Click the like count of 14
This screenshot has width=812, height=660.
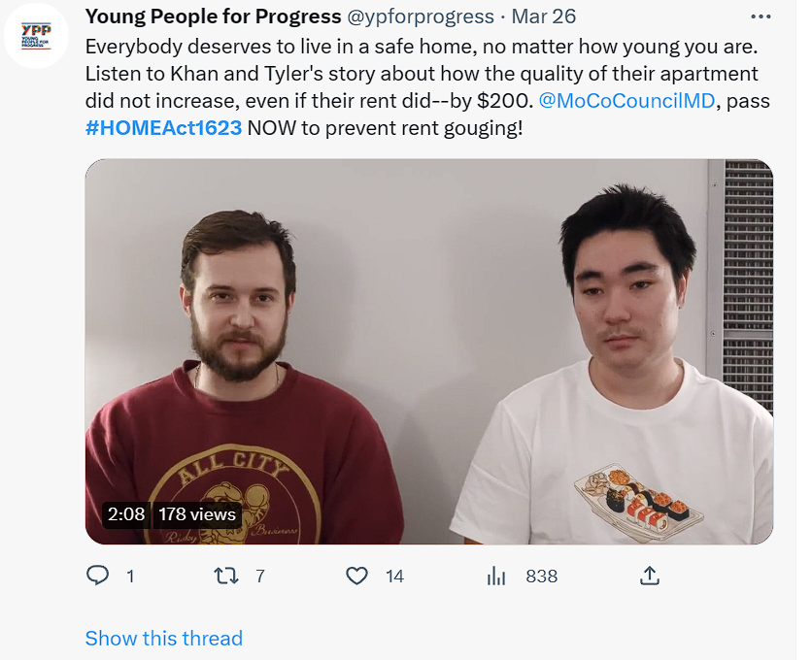pyautogui.click(x=393, y=576)
